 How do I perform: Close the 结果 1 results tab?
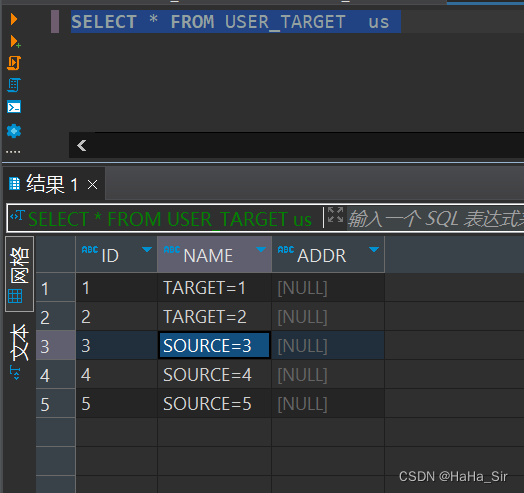coord(93,184)
